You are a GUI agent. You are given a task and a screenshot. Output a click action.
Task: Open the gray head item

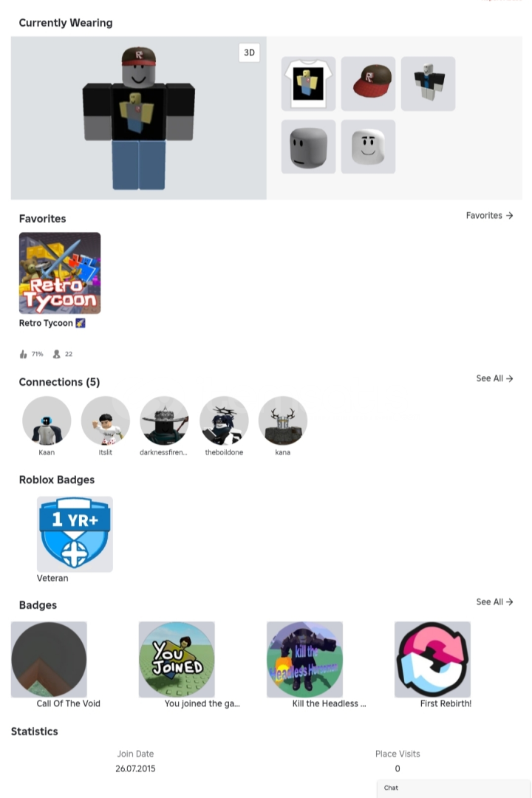pyautogui.click(x=308, y=146)
